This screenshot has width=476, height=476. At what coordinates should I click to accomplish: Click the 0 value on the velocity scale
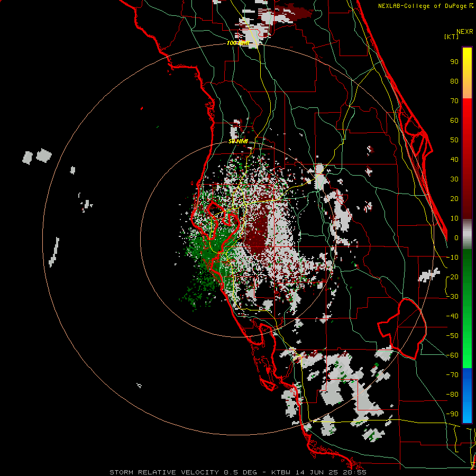point(456,238)
